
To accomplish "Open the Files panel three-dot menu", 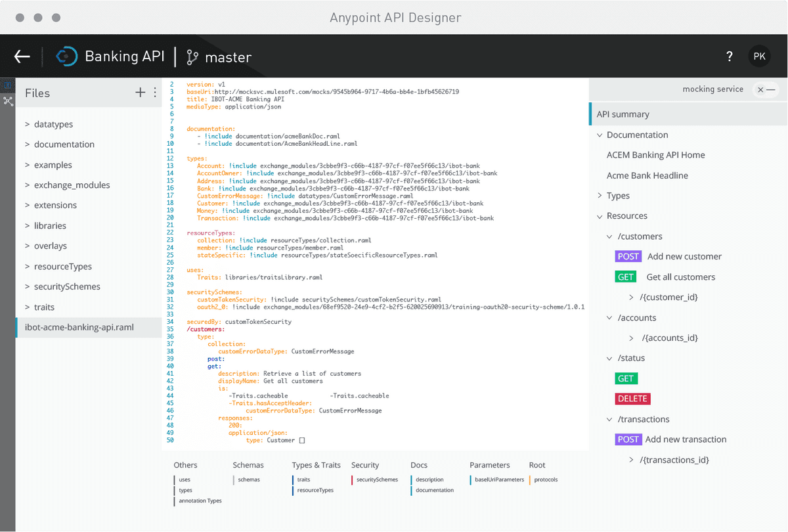I will click(x=156, y=93).
